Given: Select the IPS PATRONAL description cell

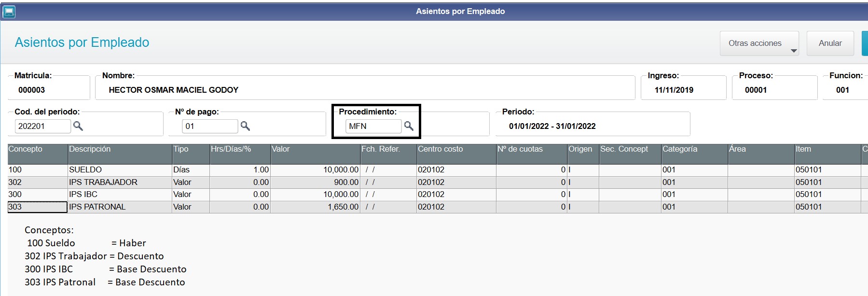Looking at the screenshot, I should pyautogui.click(x=120, y=207).
